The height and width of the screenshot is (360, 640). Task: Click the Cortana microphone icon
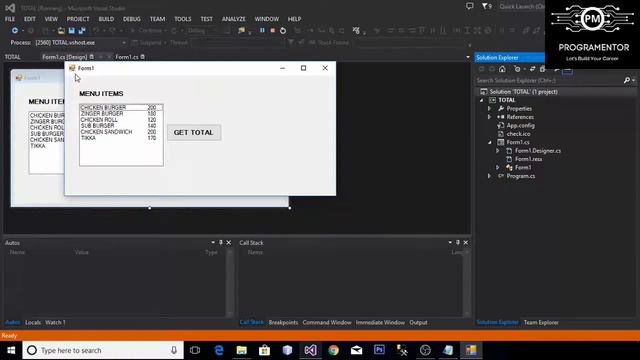pos(174,350)
